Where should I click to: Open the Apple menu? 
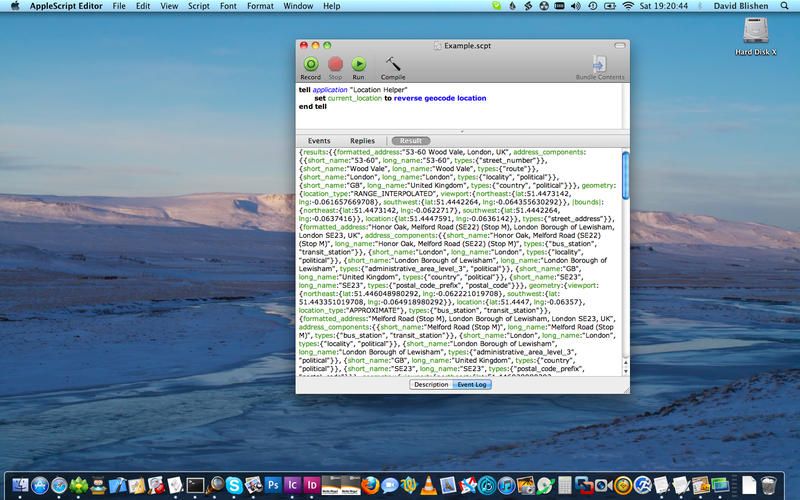14,7
